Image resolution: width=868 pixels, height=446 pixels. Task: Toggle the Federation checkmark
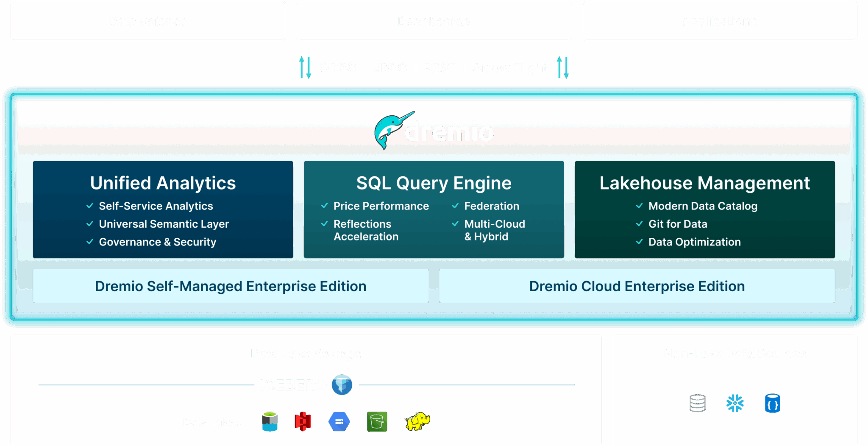(x=456, y=206)
